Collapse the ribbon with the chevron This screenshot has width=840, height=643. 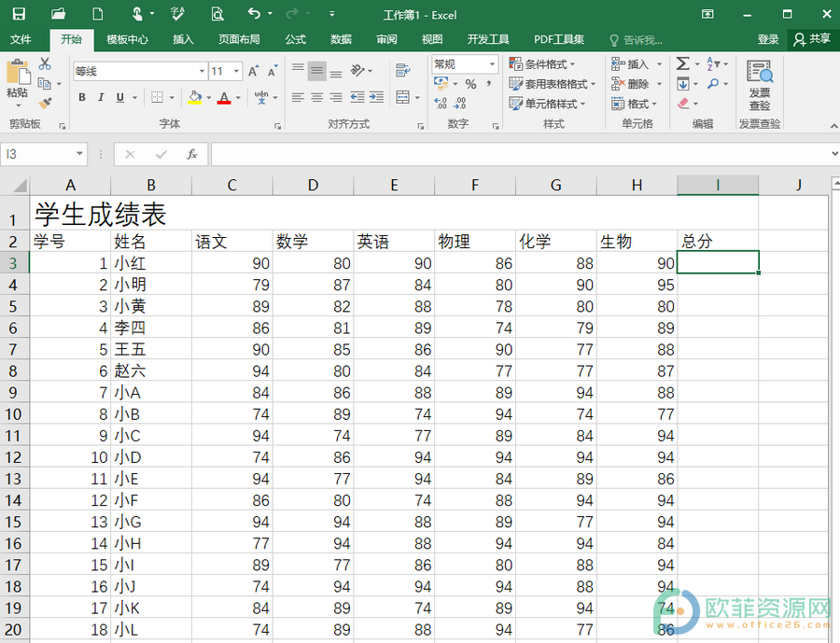click(833, 126)
